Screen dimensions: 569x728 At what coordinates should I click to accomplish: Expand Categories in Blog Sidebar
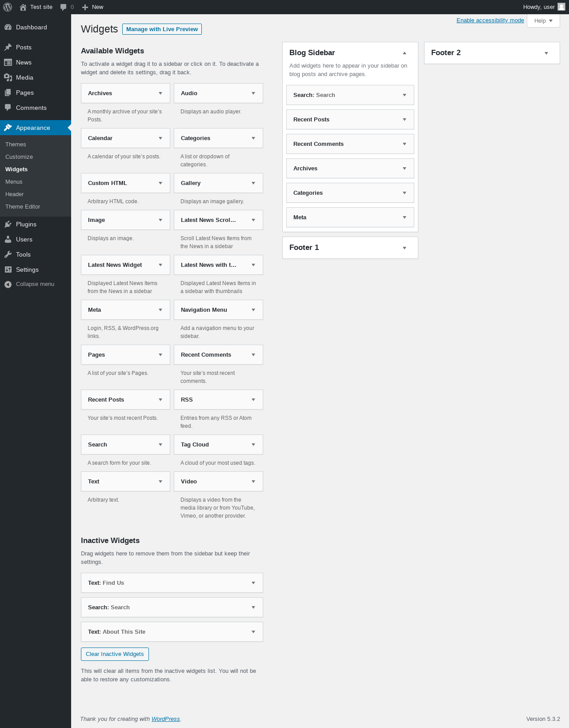pos(405,193)
